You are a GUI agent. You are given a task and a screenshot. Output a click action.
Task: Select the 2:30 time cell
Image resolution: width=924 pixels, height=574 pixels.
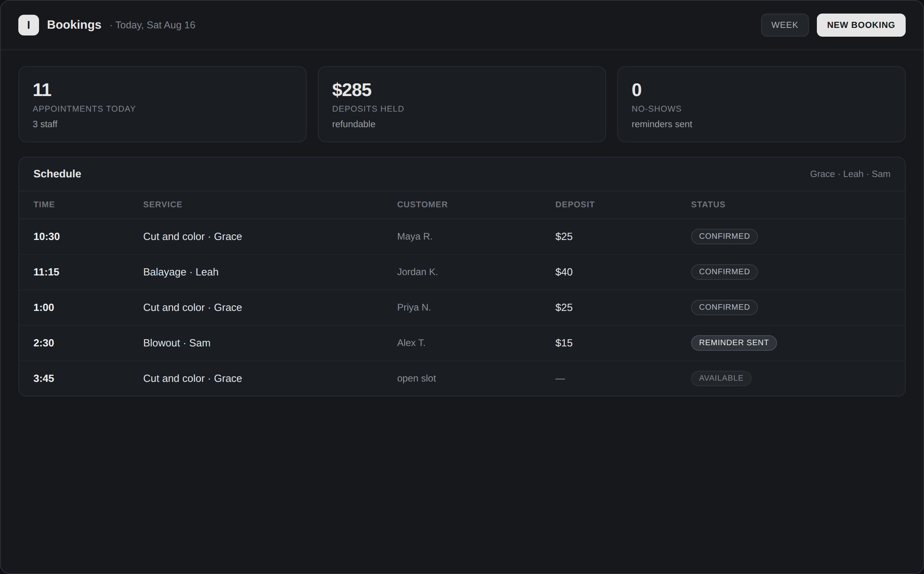click(x=44, y=343)
